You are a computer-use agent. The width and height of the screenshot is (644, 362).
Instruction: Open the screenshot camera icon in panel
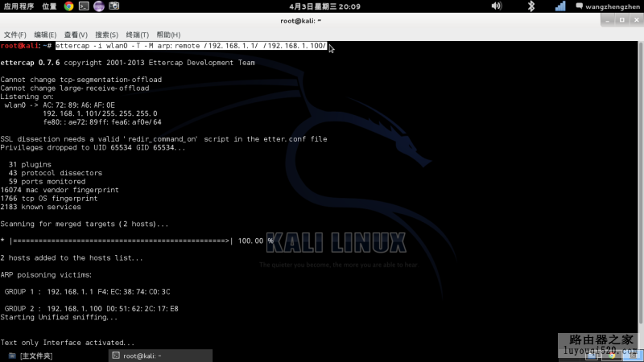114,6
